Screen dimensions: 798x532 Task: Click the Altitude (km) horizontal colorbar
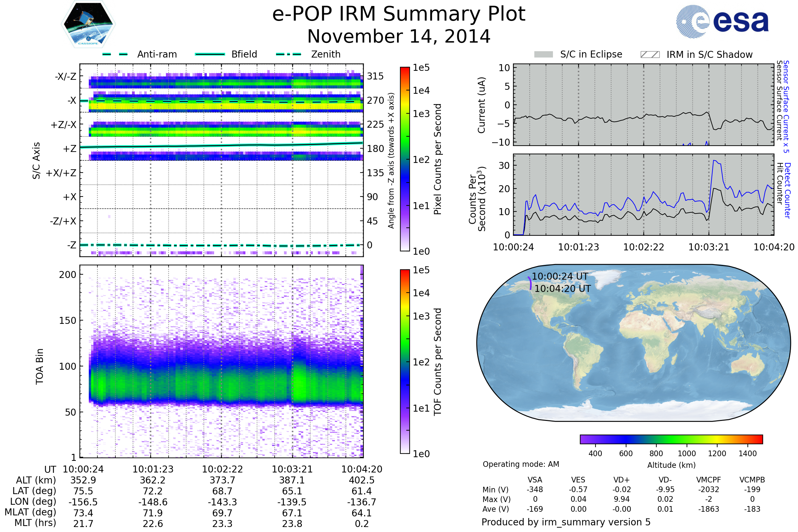coord(671,439)
